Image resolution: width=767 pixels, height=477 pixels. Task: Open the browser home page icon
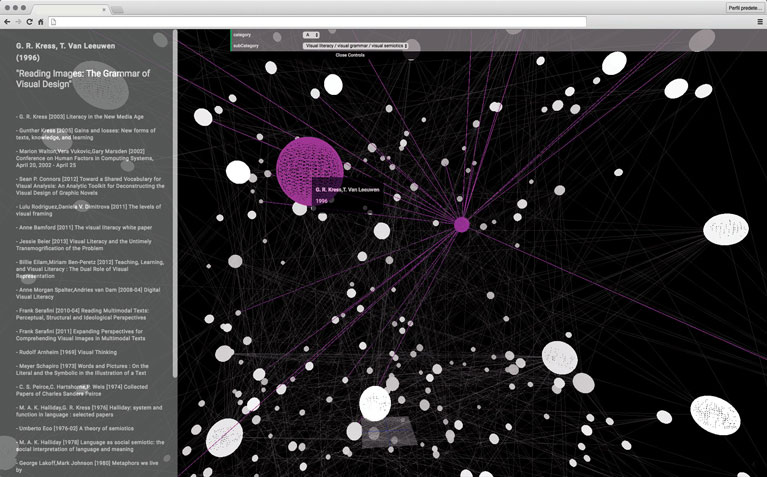tap(41, 22)
